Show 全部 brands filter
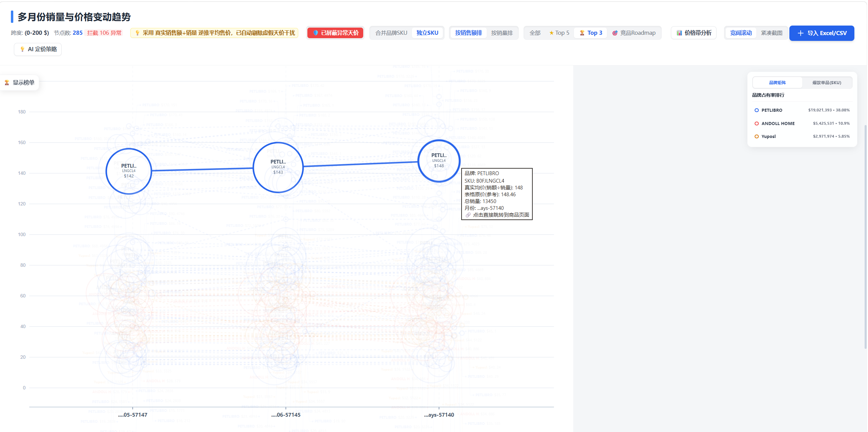The image size is (868, 432). tap(535, 33)
